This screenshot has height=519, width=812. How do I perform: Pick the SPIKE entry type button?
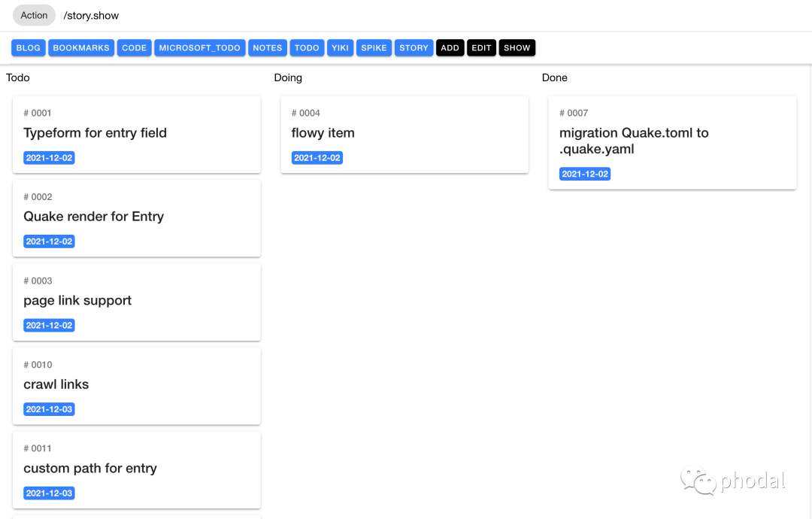point(374,48)
